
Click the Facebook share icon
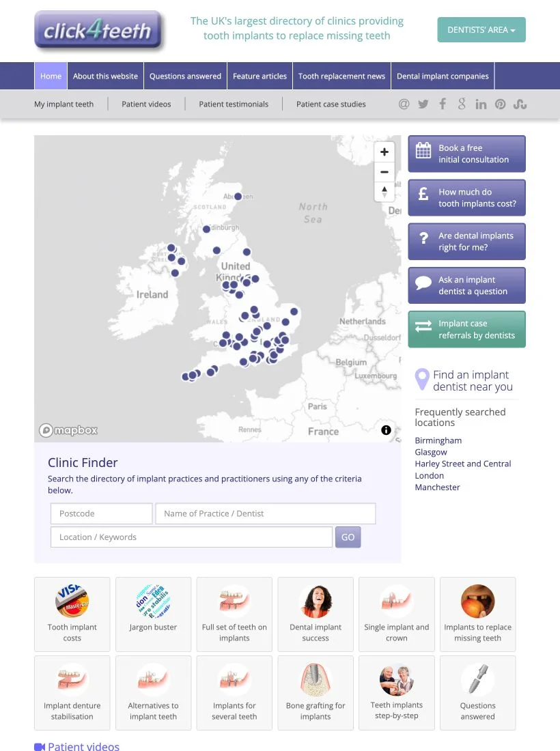pos(443,104)
